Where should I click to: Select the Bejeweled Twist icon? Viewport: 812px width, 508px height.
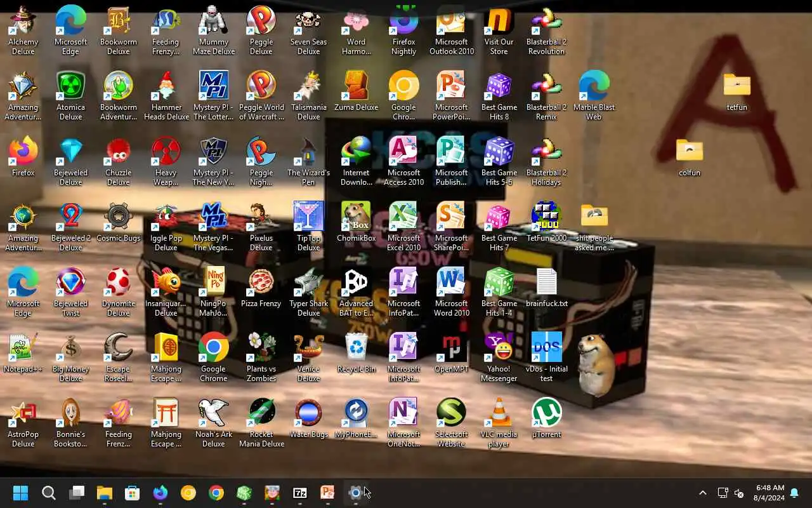coord(71,292)
